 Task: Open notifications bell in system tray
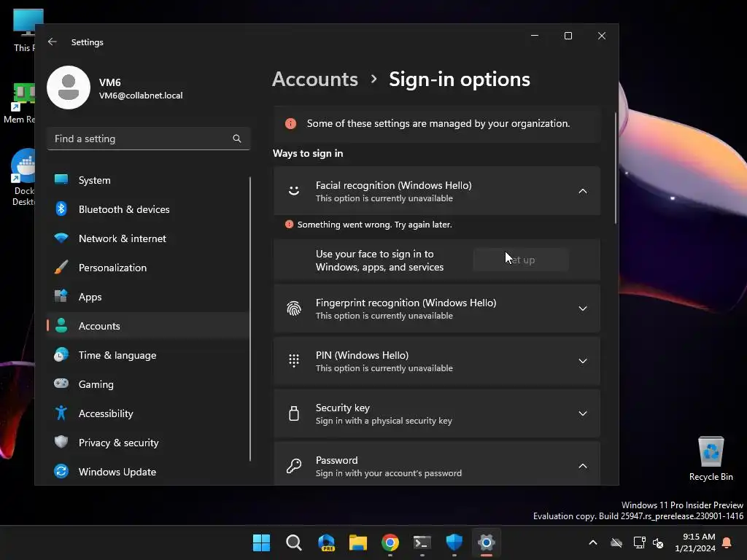(727, 542)
